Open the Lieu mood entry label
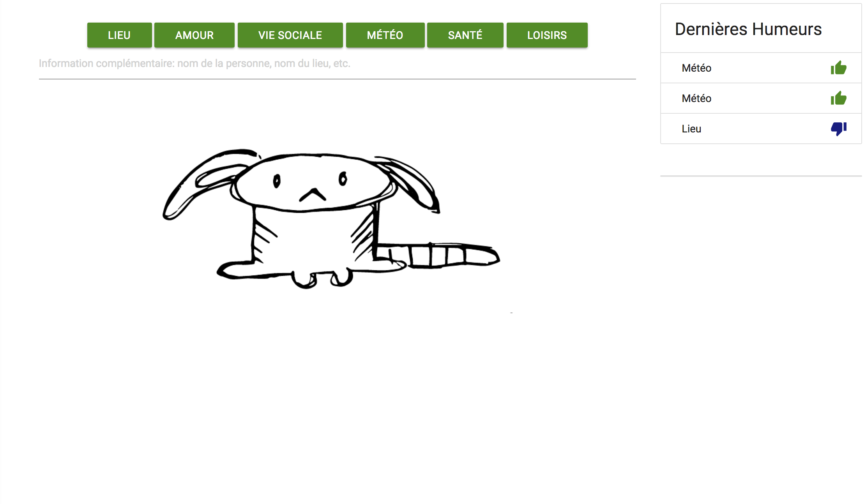 click(691, 129)
